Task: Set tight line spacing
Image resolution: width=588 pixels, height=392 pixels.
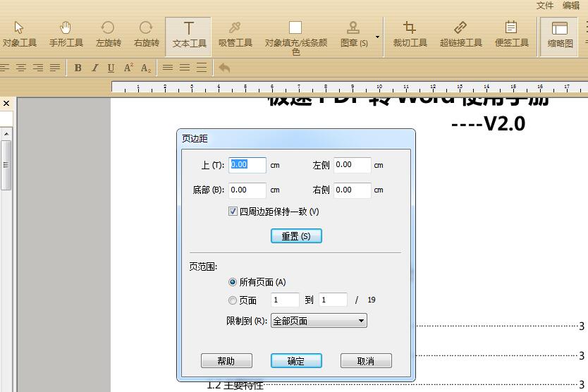Action: (168, 68)
